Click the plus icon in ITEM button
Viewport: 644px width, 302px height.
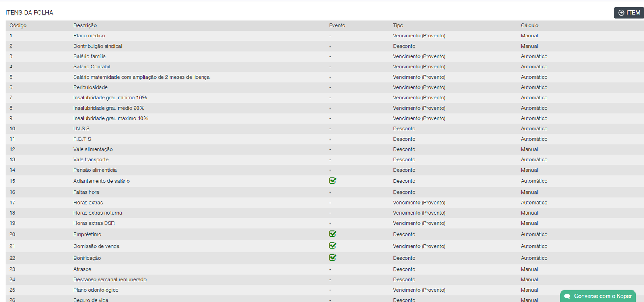point(621,13)
